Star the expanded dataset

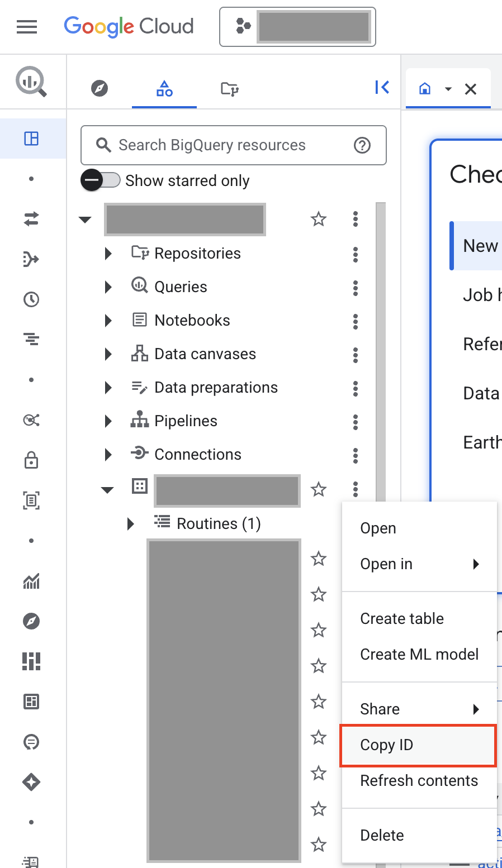(x=319, y=489)
